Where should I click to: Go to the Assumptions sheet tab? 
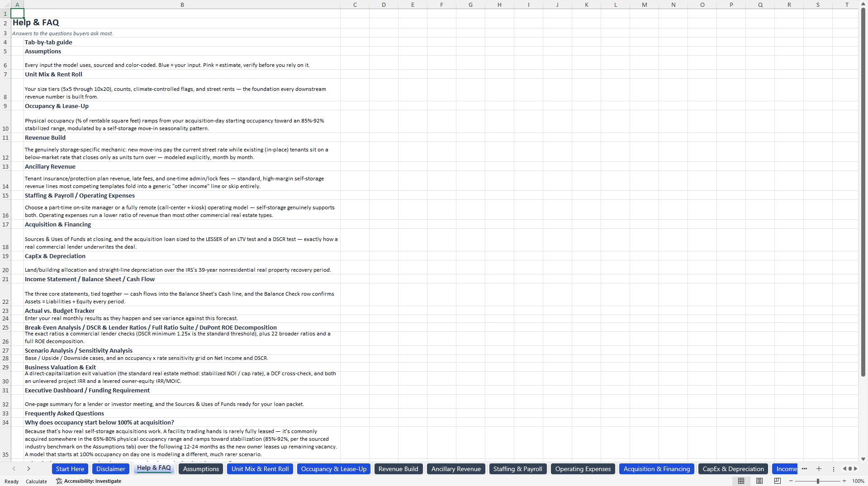(201, 469)
